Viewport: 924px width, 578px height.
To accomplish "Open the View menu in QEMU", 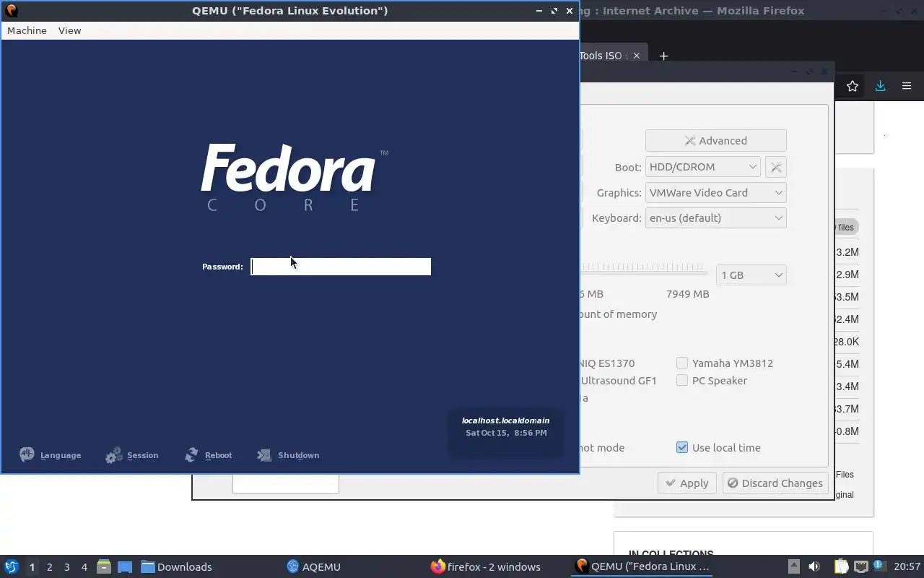I will click(69, 30).
